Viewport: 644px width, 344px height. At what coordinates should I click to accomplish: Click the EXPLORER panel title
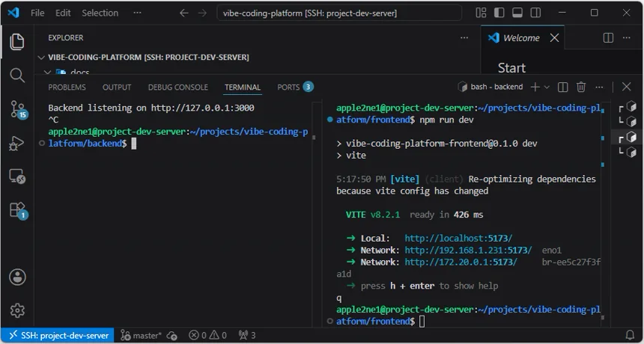pos(66,37)
